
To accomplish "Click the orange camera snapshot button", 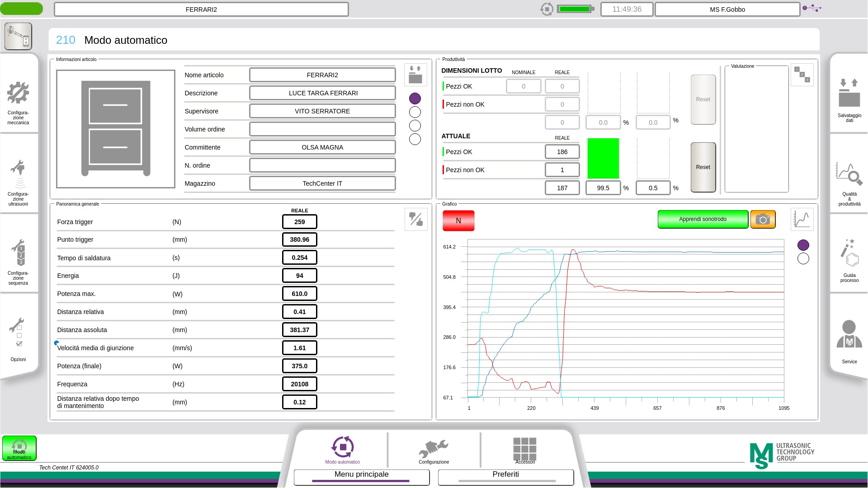I will [763, 220].
